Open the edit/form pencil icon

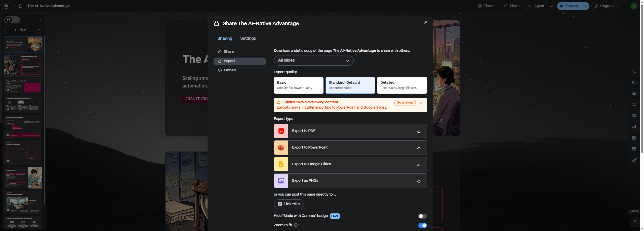pos(634,160)
